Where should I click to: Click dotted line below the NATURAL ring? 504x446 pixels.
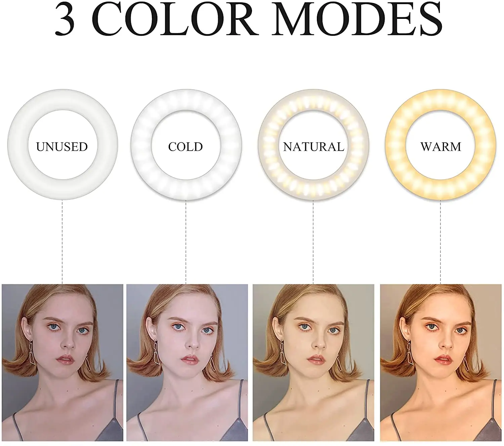pyautogui.click(x=313, y=243)
